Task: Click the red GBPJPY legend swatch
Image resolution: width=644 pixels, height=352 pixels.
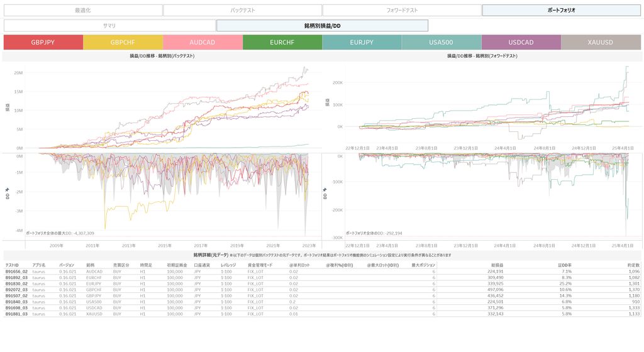Action: click(x=43, y=42)
